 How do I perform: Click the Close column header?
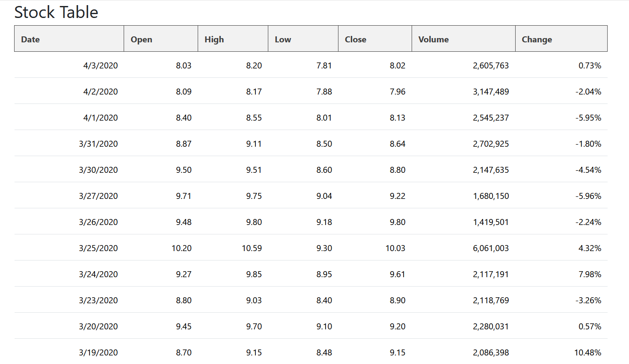click(355, 39)
